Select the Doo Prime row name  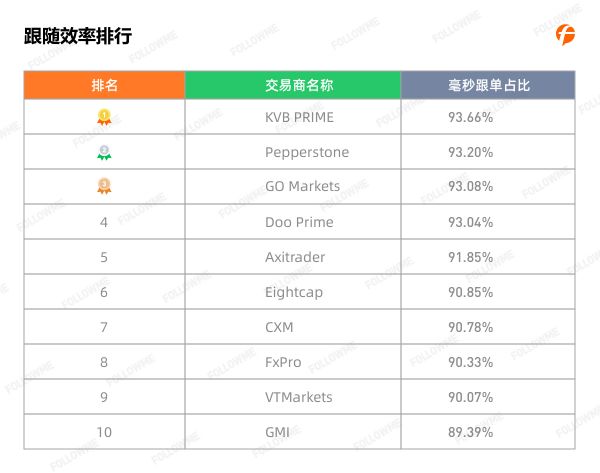tap(299, 222)
